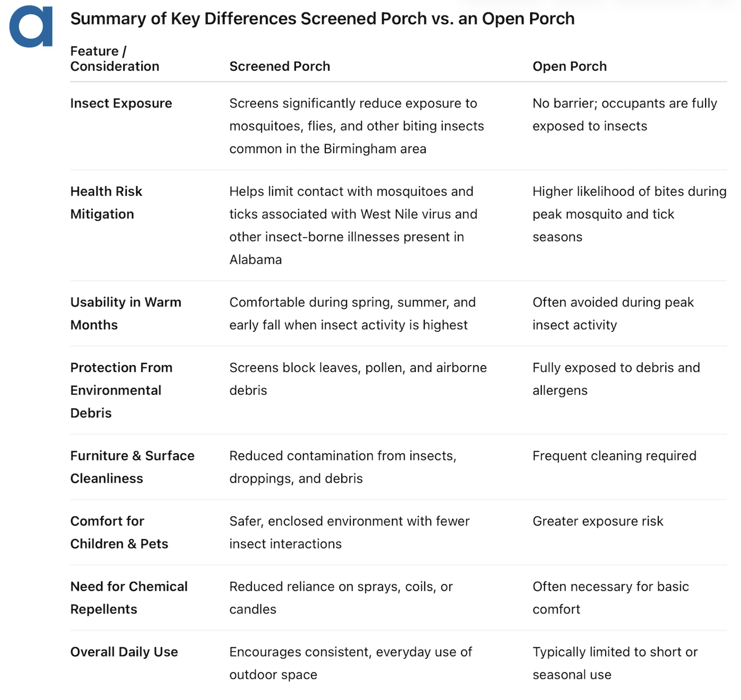Click the 'Overall Daily Use' row label
741x700 pixels.
pos(124,652)
